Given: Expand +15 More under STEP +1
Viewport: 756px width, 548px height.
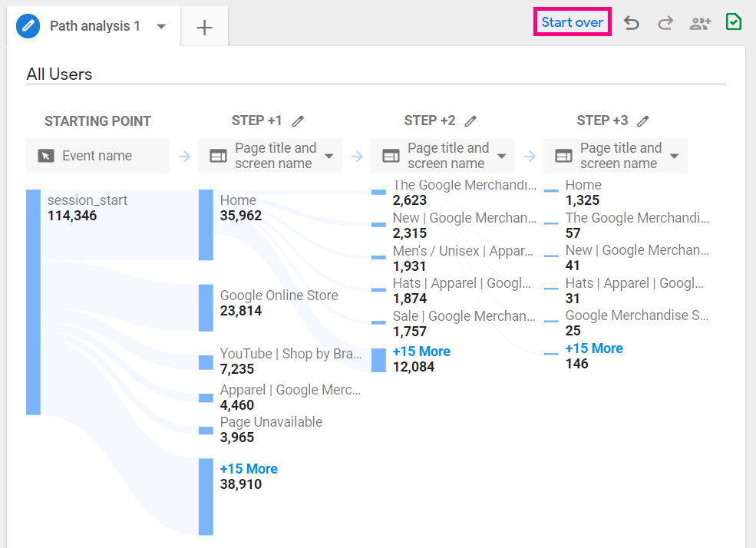Looking at the screenshot, I should (249, 468).
